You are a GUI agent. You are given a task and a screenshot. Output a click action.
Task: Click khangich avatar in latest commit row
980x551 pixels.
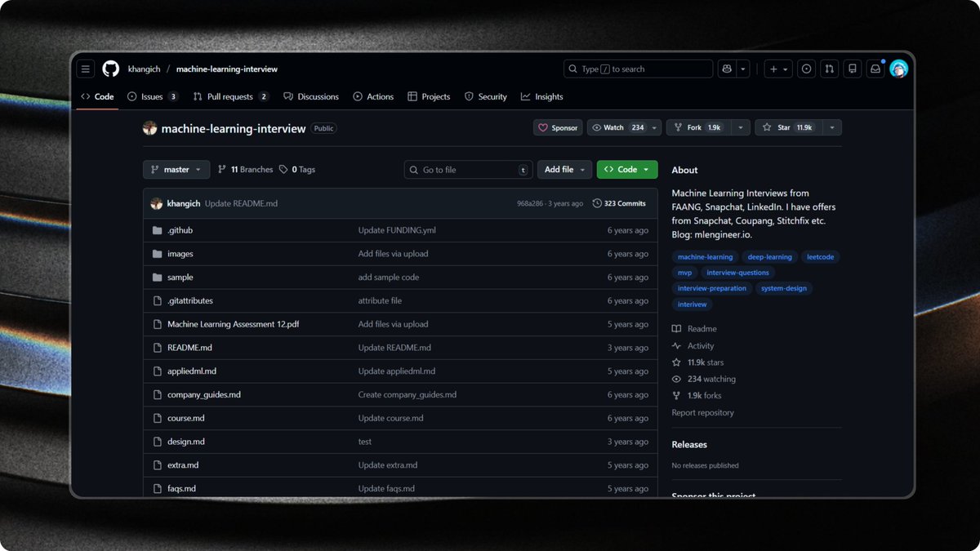click(x=157, y=203)
